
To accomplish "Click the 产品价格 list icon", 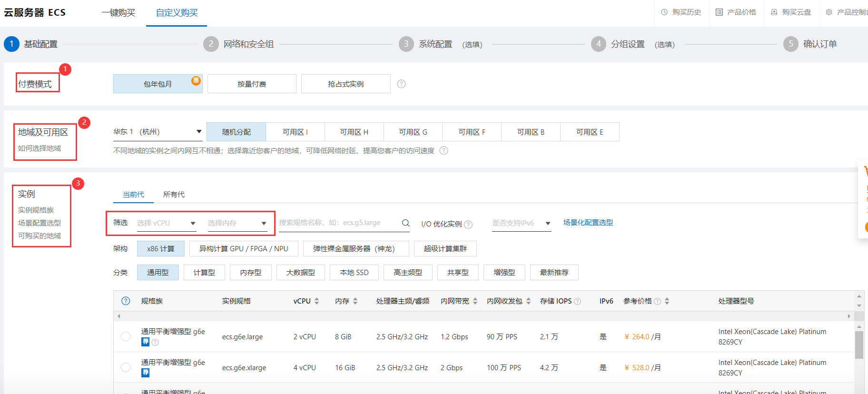I will tap(719, 12).
